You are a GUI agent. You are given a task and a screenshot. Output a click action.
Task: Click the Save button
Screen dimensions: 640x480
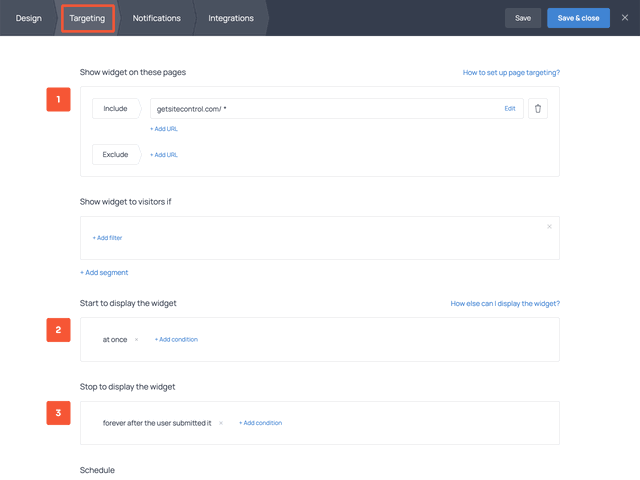point(523,18)
